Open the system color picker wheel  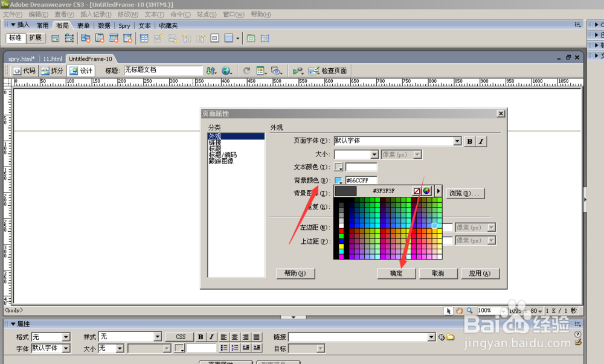426,191
